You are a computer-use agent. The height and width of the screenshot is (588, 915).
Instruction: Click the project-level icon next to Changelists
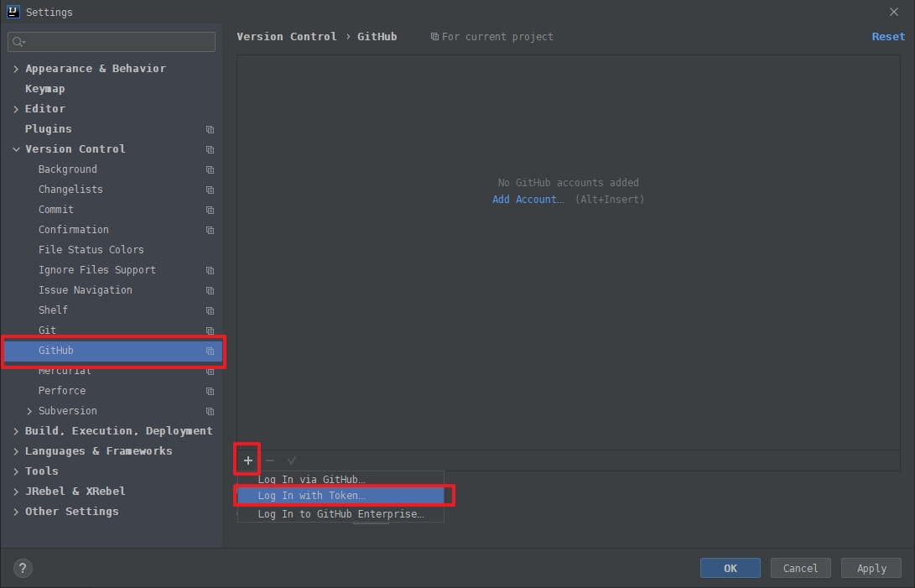tap(210, 190)
